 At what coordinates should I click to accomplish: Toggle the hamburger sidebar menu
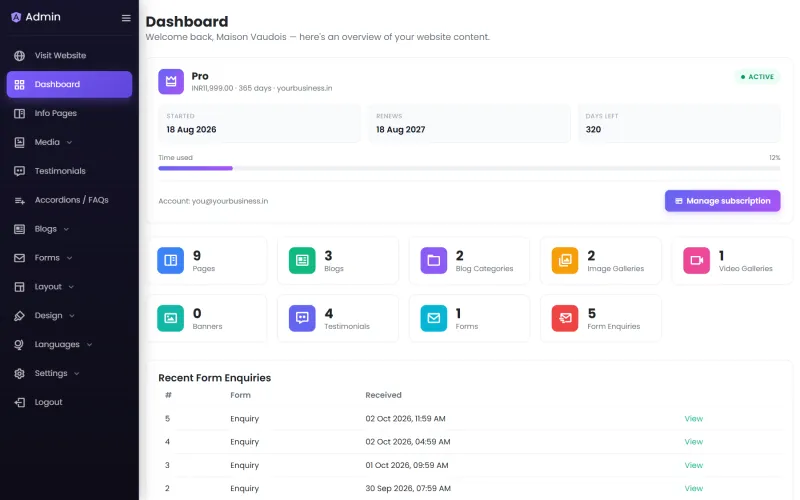click(x=126, y=18)
